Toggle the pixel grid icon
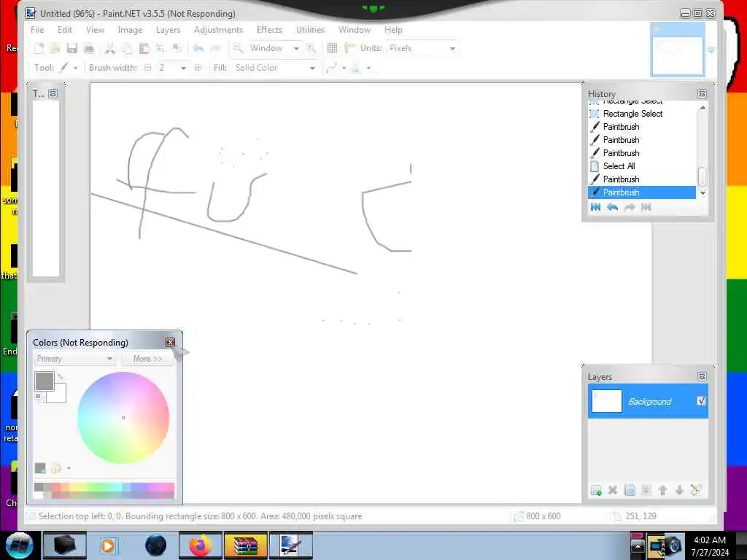The image size is (747, 560). click(x=332, y=48)
